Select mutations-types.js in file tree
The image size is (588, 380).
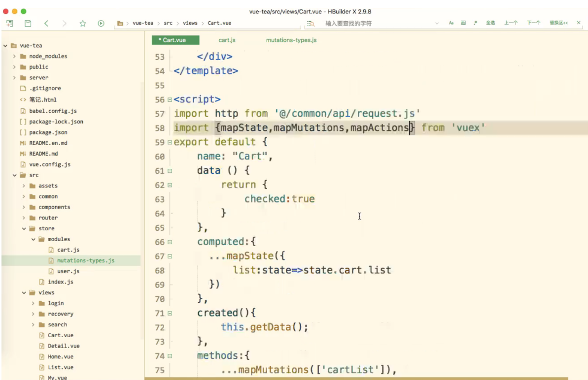pyautogui.click(x=85, y=260)
